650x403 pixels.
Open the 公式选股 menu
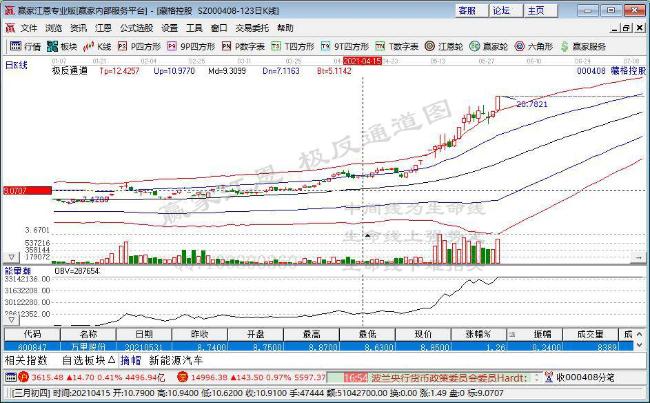click(x=136, y=28)
